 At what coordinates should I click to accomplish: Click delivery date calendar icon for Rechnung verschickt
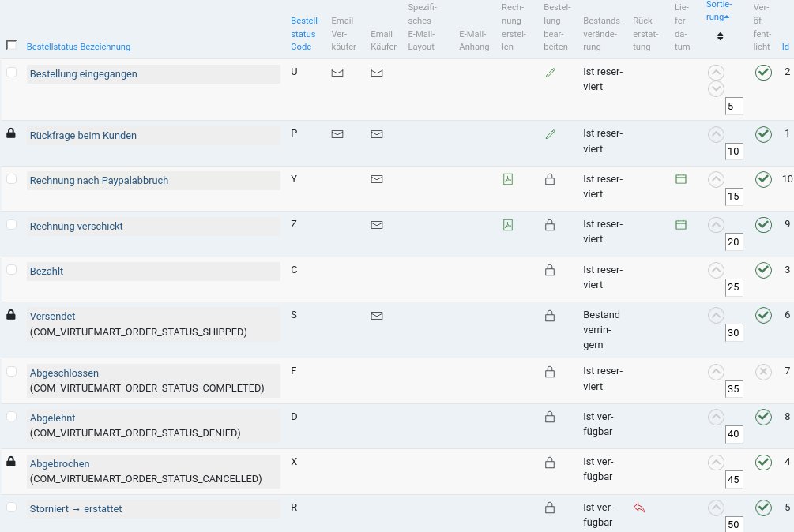coord(680,225)
